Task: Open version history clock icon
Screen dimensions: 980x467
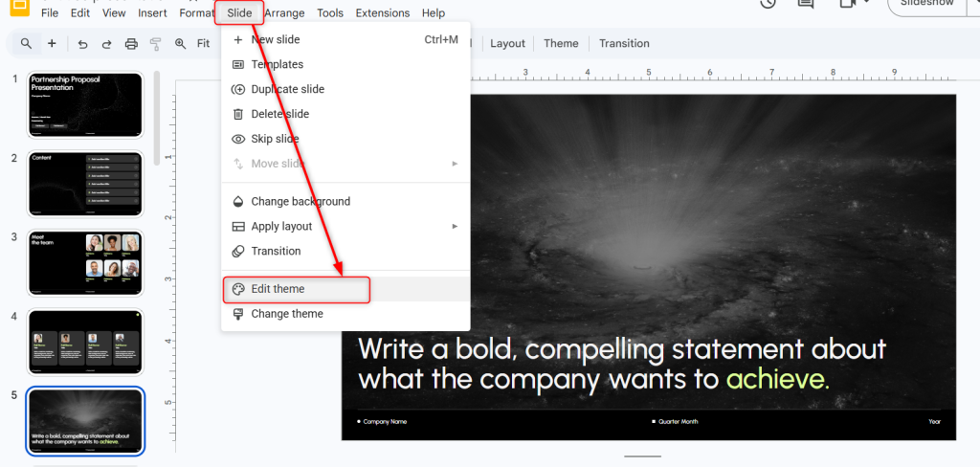Action: pos(768,3)
